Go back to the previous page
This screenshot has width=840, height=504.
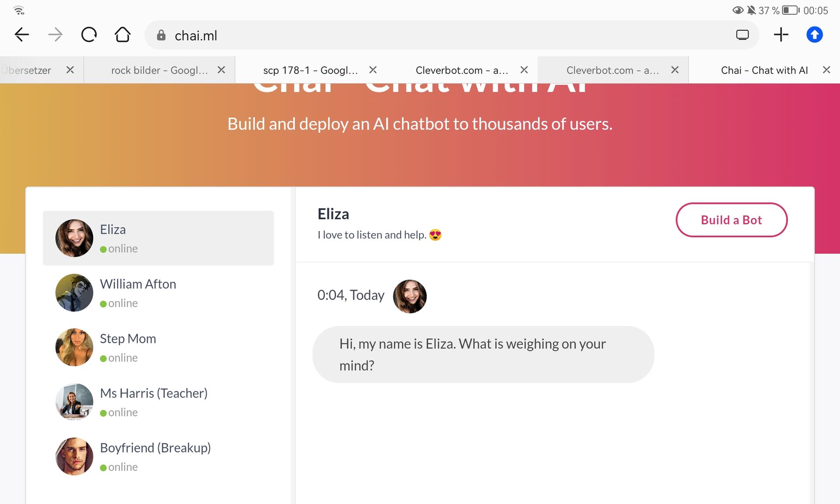tap(22, 35)
